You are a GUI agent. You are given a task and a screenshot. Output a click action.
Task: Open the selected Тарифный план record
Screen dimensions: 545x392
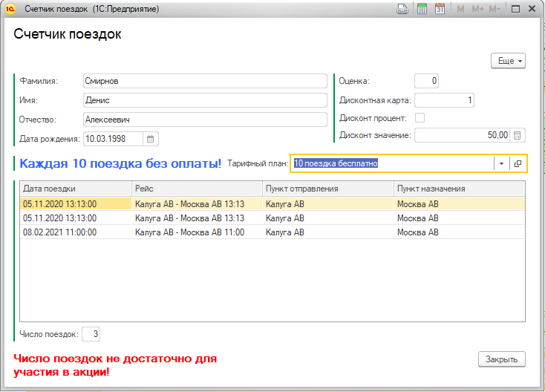tap(518, 163)
